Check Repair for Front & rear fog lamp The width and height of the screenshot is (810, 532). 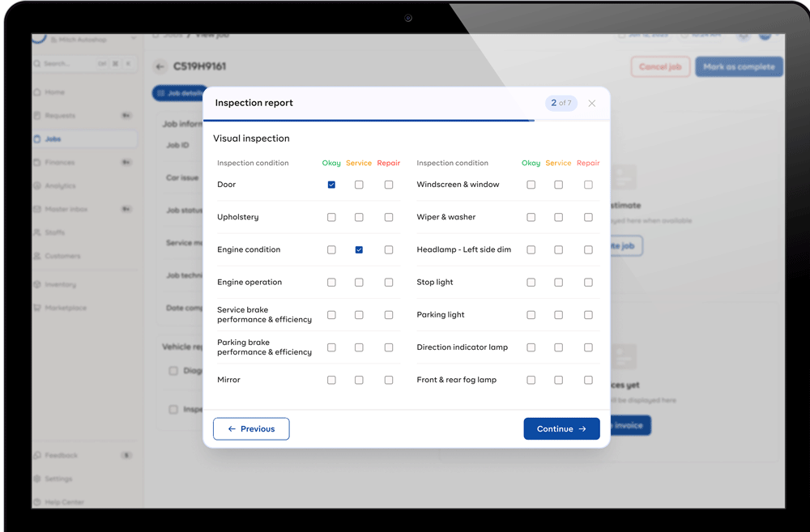pos(588,380)
